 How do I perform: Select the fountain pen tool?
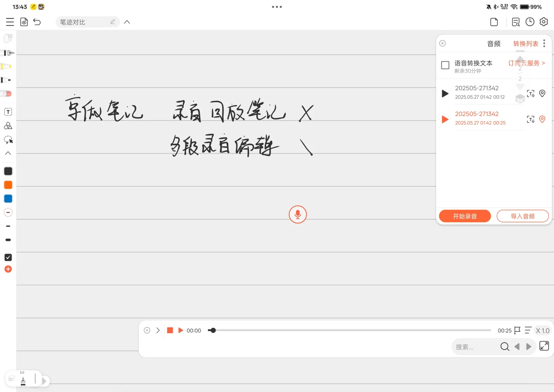[x=7, y=53]
